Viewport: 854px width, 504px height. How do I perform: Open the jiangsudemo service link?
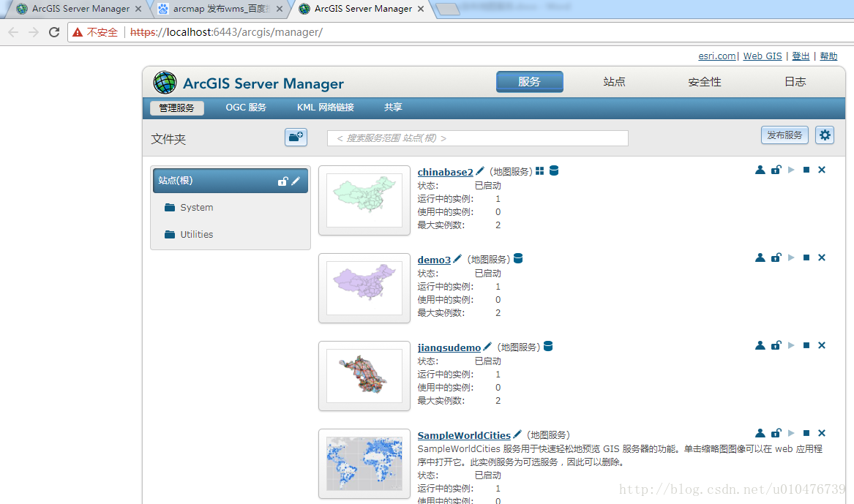(449, 347)
